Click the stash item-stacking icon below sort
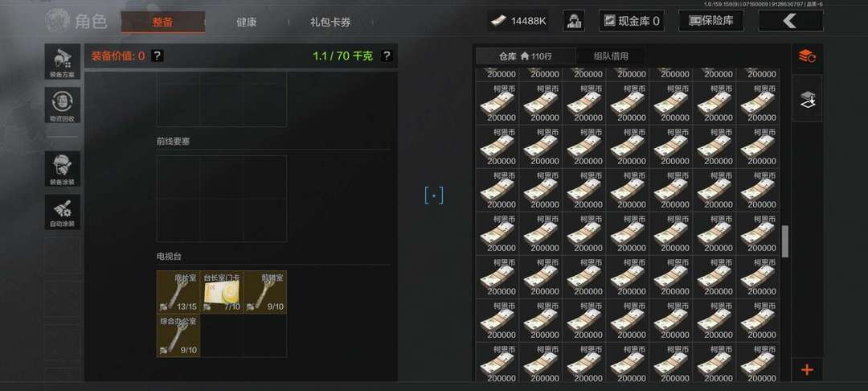Screen dimensions: 868x391 point(807,99)
